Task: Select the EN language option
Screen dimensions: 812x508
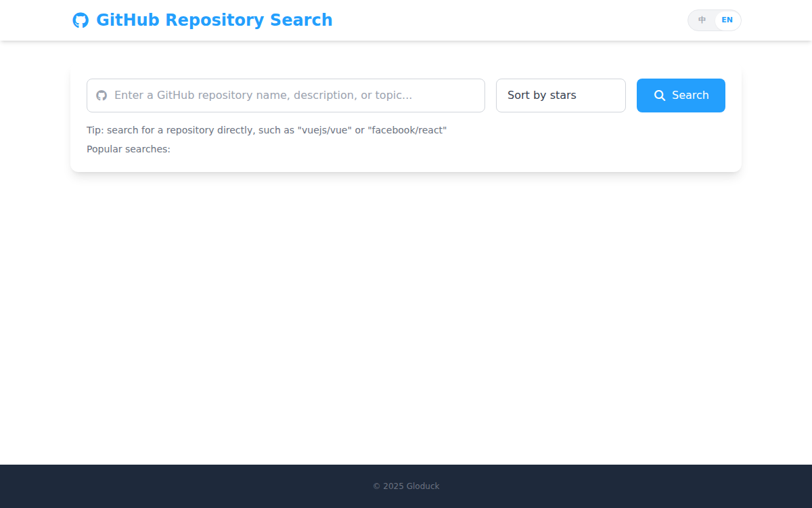Action: click(727, 20)
